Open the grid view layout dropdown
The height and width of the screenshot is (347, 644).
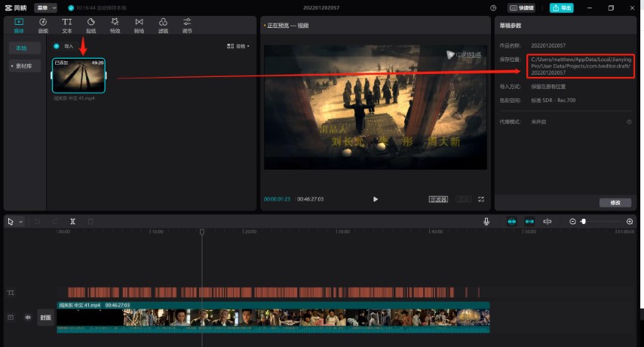pyautogui.click(x=238, y=47)
